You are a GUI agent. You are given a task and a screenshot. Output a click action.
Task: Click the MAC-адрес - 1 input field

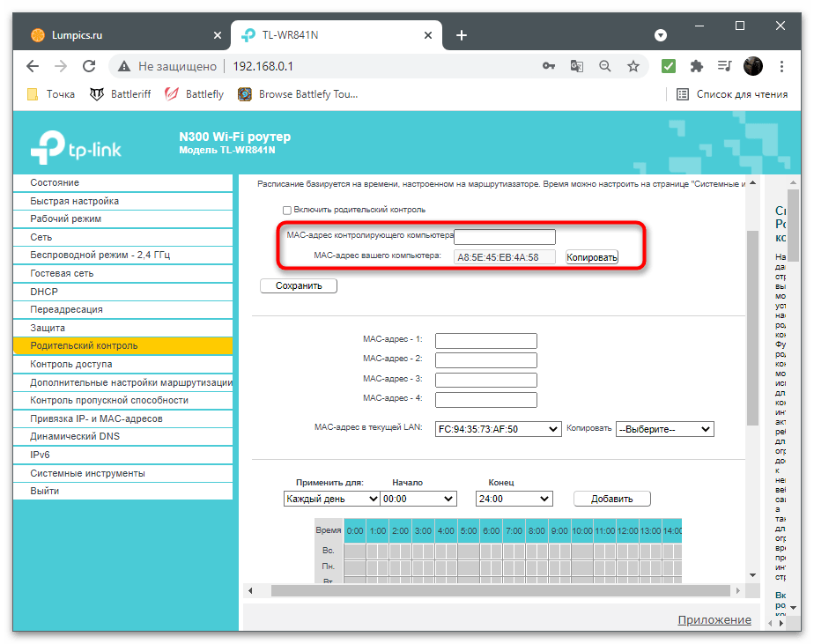coord(486,341)
